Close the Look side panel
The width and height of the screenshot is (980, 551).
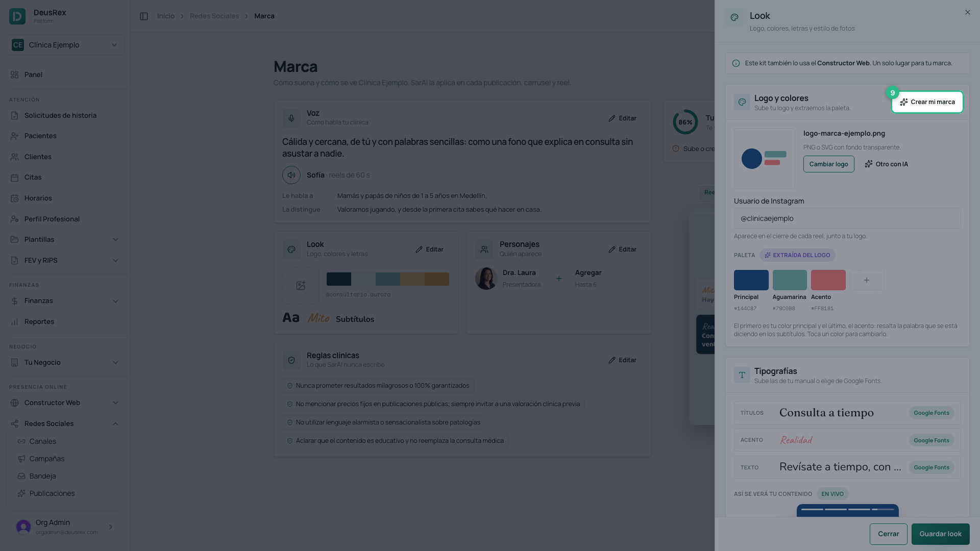coord(968,12)
